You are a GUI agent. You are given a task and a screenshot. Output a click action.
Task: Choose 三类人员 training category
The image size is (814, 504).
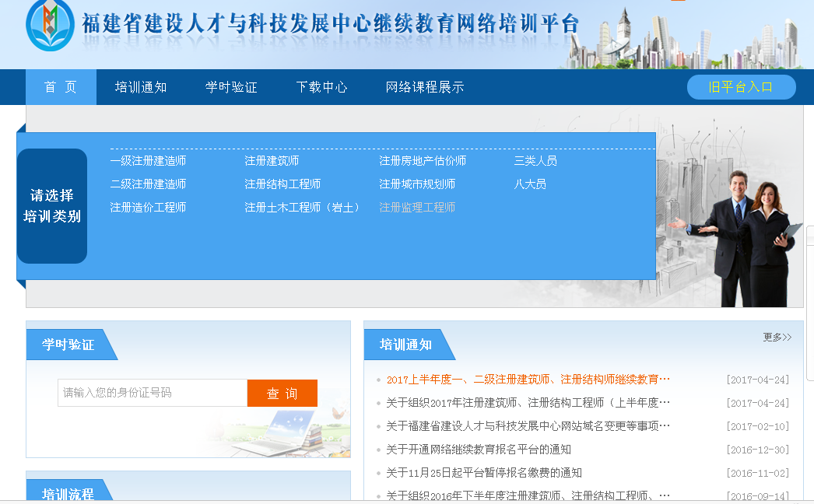coord(535,161)
